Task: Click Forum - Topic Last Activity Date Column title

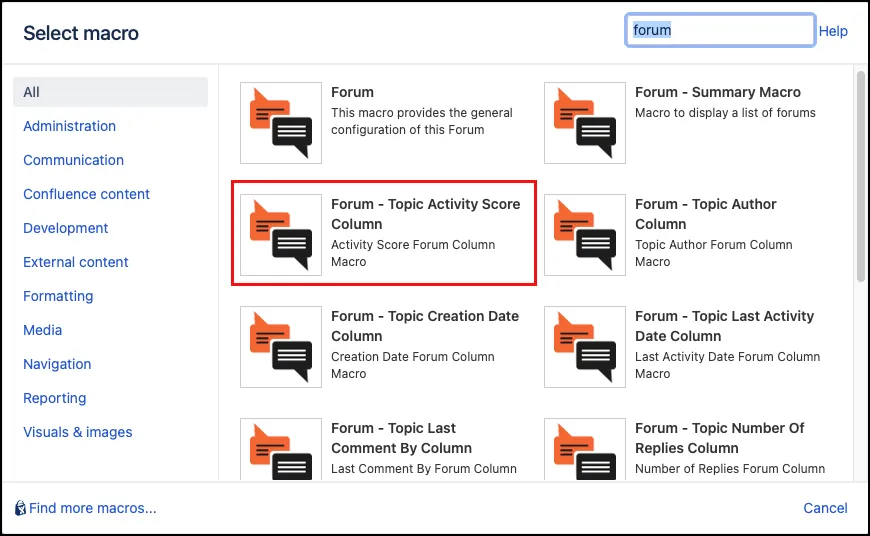Action: point(724,326)
